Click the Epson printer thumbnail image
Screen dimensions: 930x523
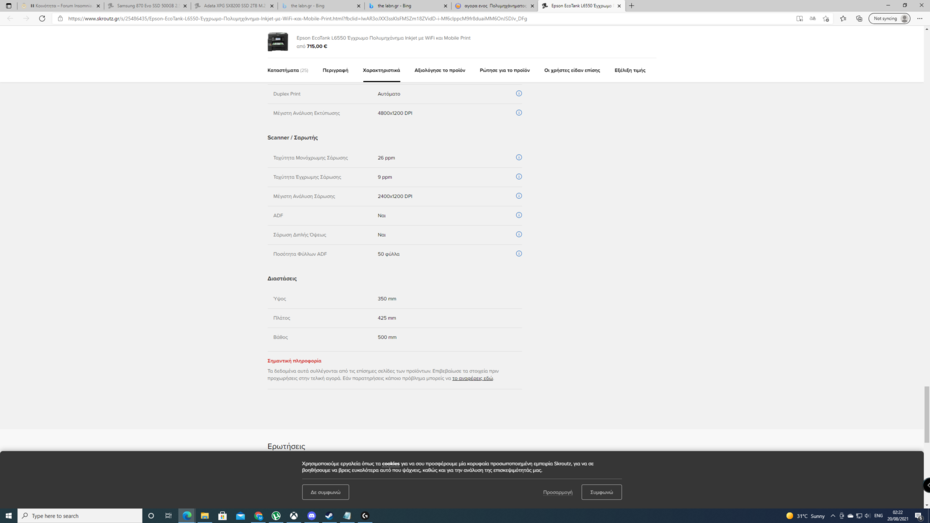278,42
